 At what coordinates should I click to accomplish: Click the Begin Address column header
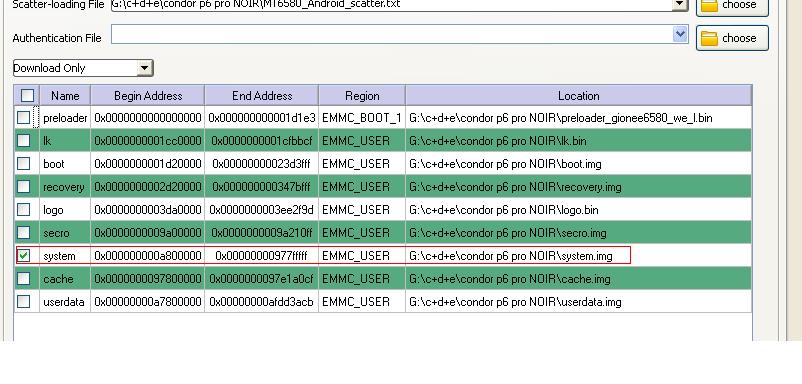pyautogui.click(x=148, y=96)
